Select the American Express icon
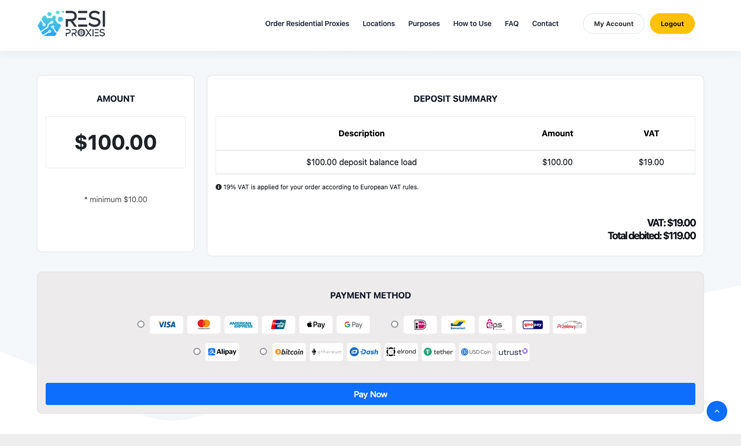 tap(241, 325)
